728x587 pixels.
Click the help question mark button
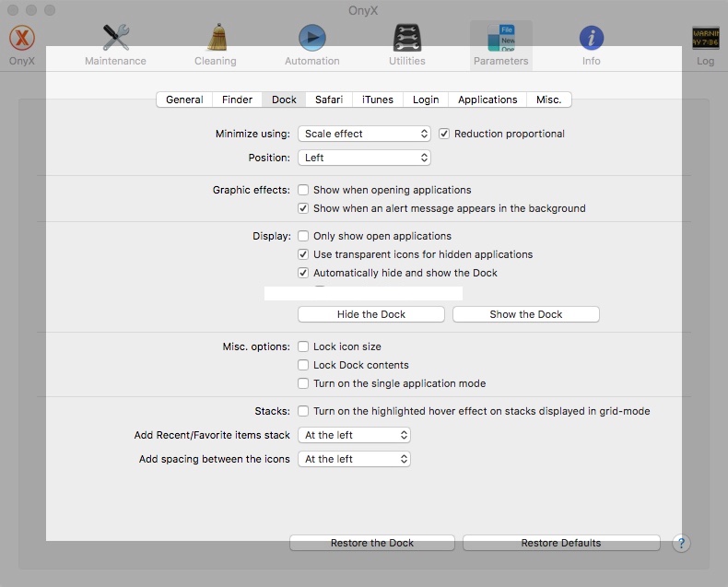[681, 543]
